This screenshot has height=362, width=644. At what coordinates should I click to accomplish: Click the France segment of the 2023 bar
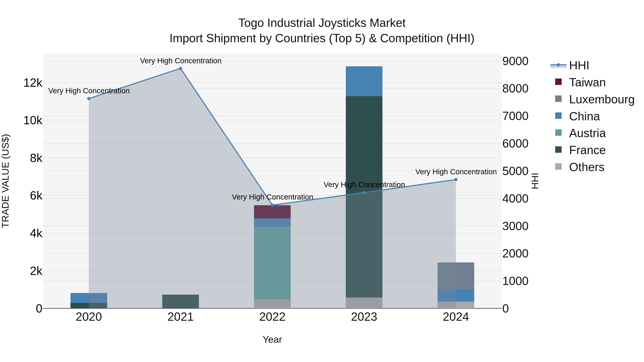364,197
